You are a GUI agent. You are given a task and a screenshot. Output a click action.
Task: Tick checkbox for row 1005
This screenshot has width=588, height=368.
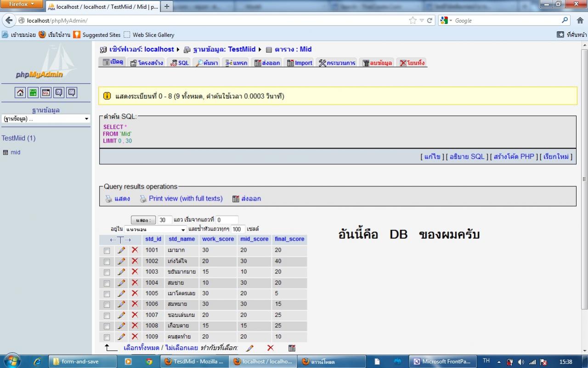point(107,294)
